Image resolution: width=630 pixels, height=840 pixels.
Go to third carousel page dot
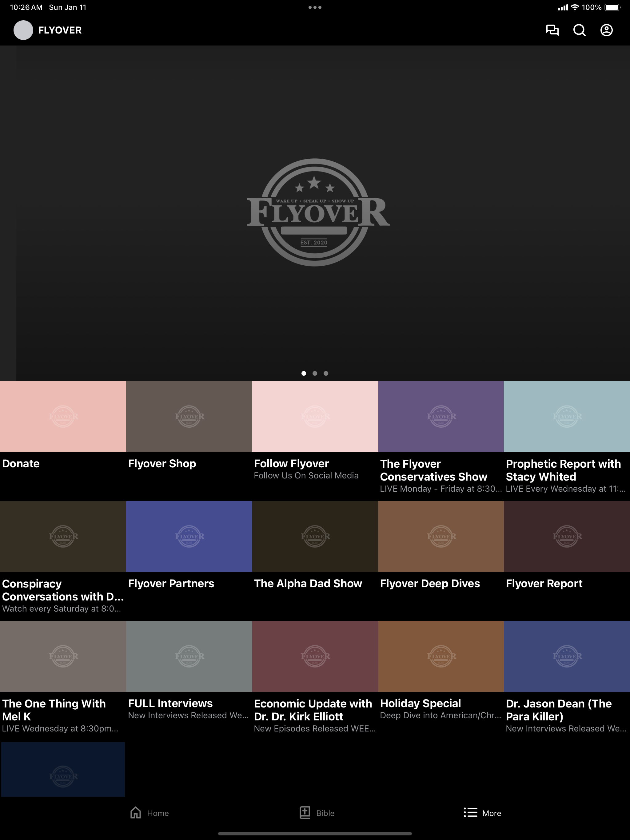point(326,373)
